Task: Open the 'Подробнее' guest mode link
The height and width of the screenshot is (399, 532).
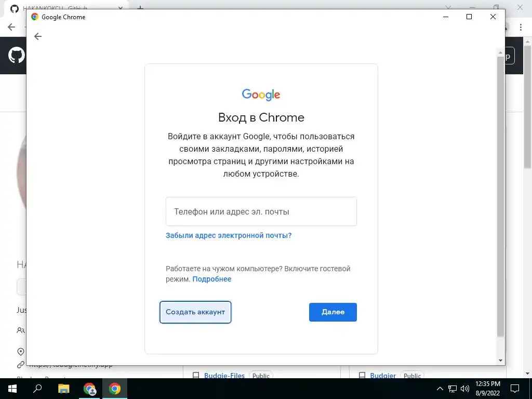Action: coord(212,279)
